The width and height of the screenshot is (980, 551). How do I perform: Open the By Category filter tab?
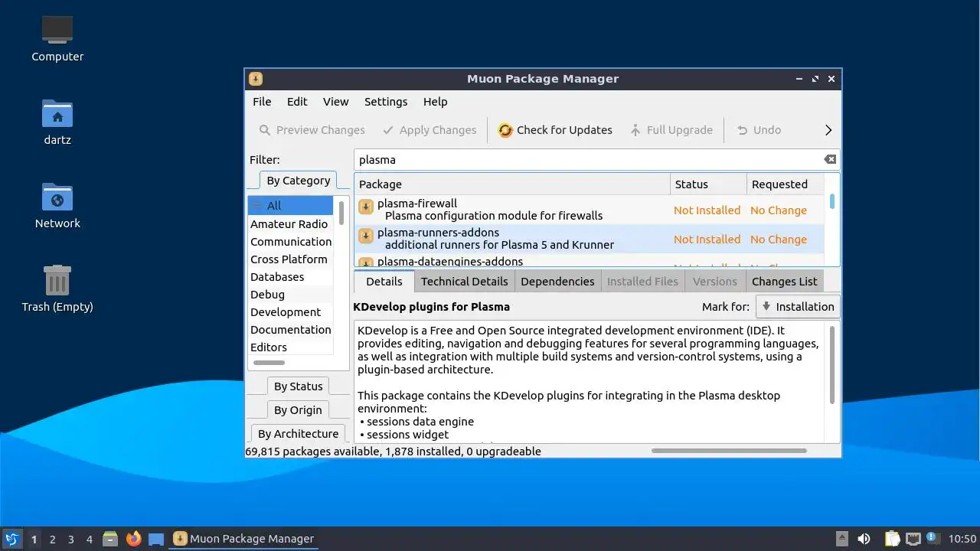click(298, 181)
